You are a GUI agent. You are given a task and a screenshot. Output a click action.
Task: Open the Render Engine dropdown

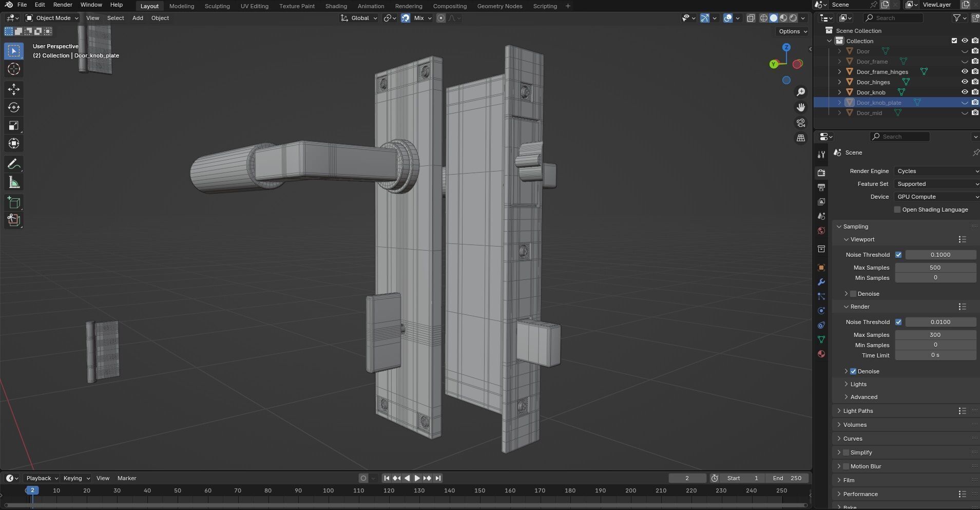pyautogui.click(x=936, y=171)
